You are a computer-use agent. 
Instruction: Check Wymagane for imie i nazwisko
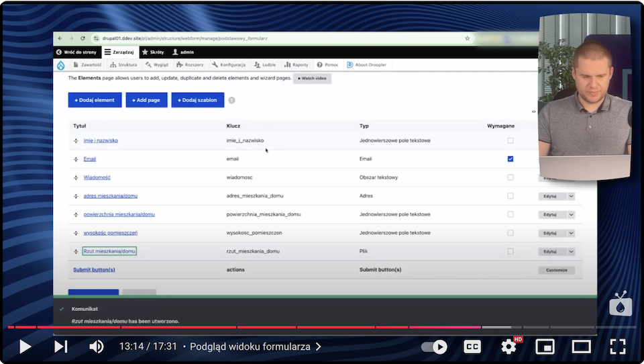(x=510, y=140)
